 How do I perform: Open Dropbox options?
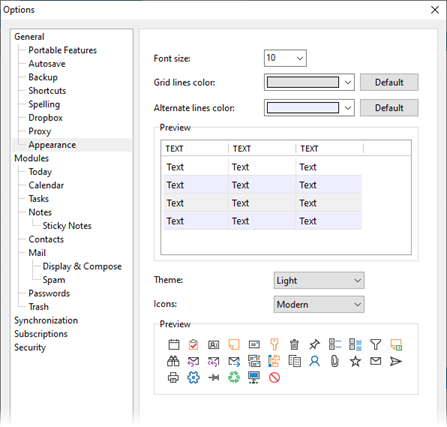46,118
